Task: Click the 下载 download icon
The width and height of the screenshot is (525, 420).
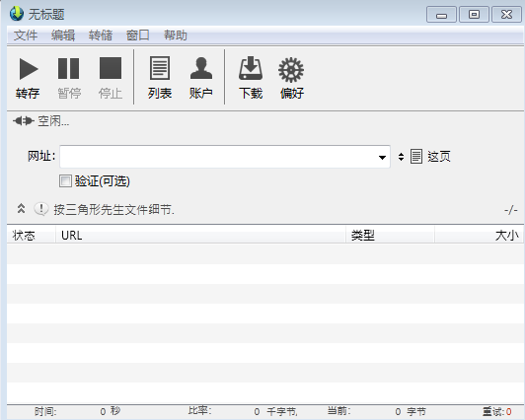Action: point(251,68)
